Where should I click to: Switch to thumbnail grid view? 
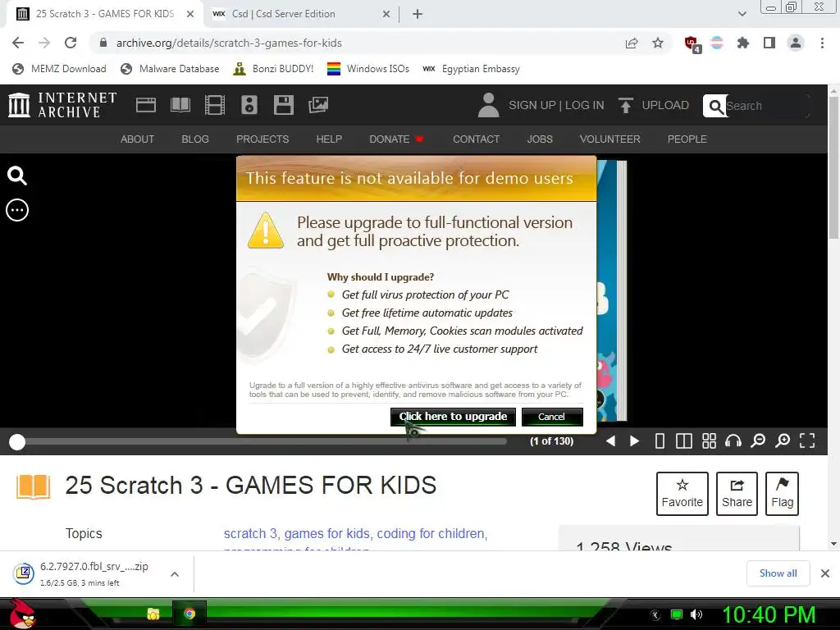tap(709, 441)
